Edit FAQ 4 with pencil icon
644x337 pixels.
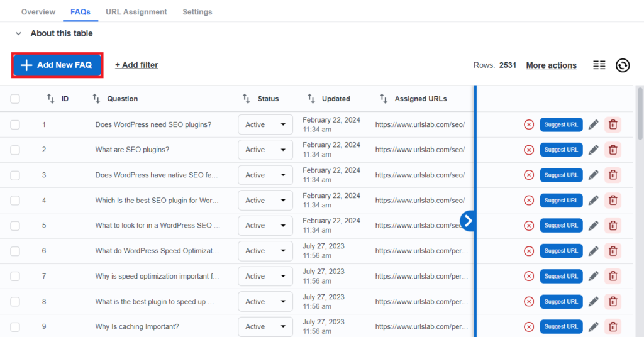593,201
